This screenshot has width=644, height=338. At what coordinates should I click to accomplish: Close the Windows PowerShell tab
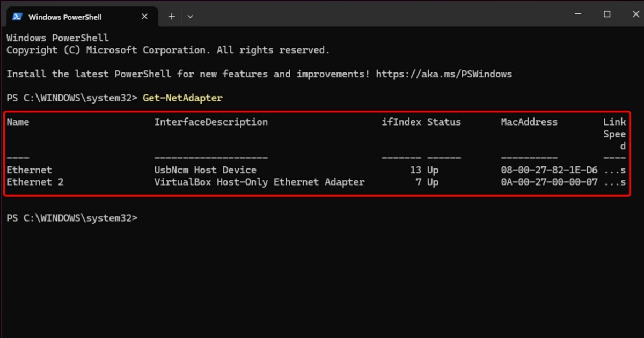pos(144,17)
